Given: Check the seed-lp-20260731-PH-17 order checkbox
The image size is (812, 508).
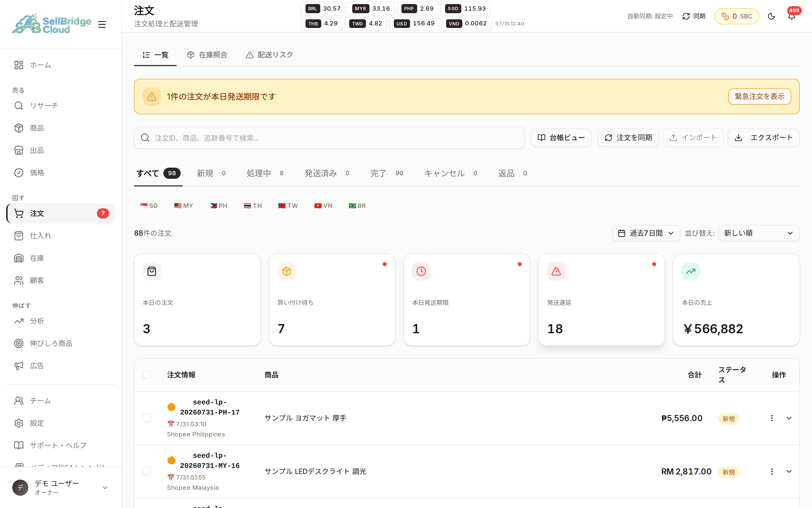Looking at the screenshot, I should (147, 418).
